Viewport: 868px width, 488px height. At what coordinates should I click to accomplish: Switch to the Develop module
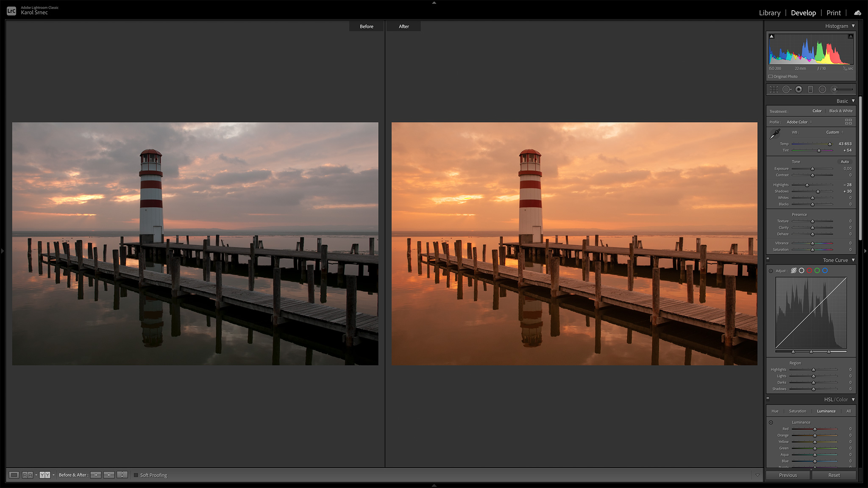click(803, 13)
